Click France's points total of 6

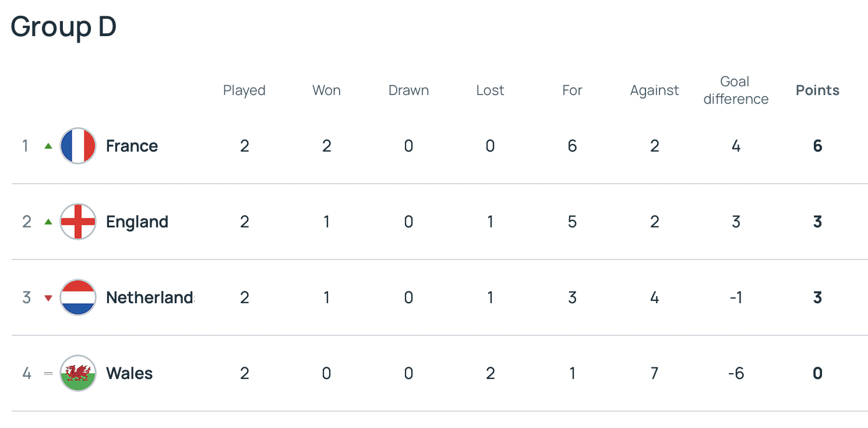point(817,146)
